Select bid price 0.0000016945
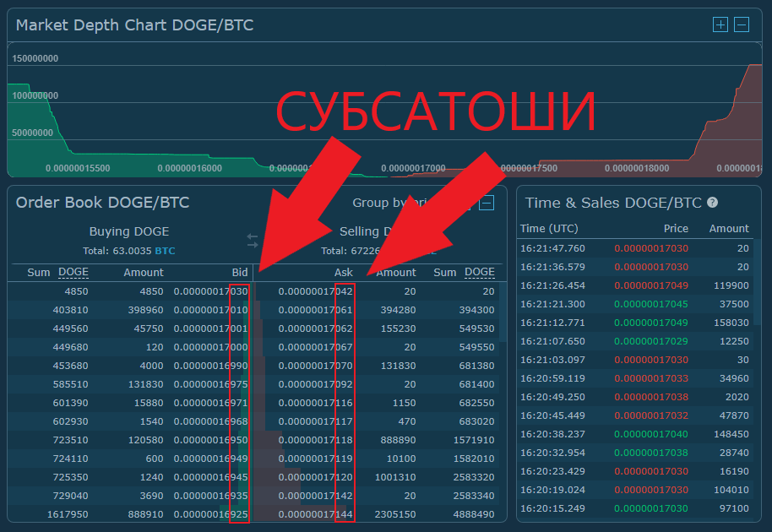 pyautogui.click(x=210, y=477)
